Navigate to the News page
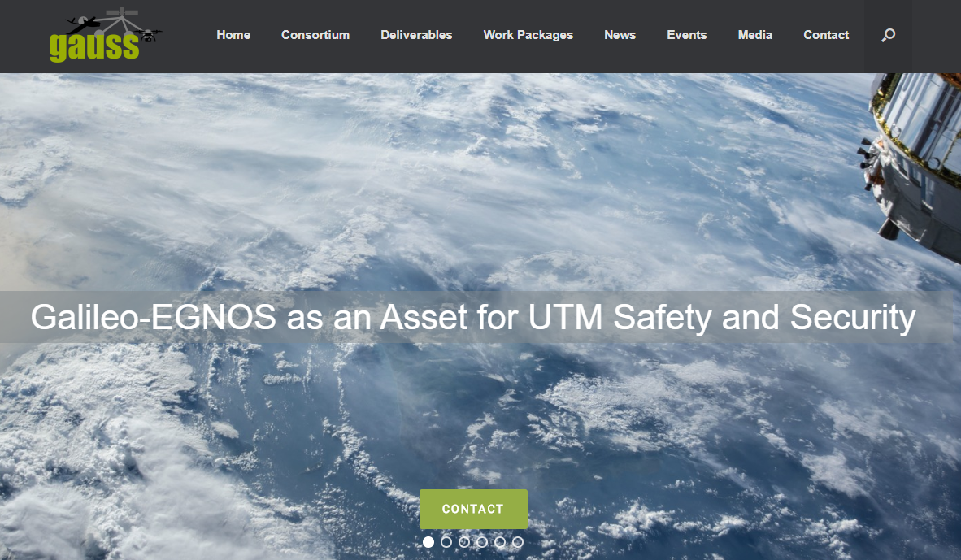This screenshot has width=961, height=560. (620, 35)
